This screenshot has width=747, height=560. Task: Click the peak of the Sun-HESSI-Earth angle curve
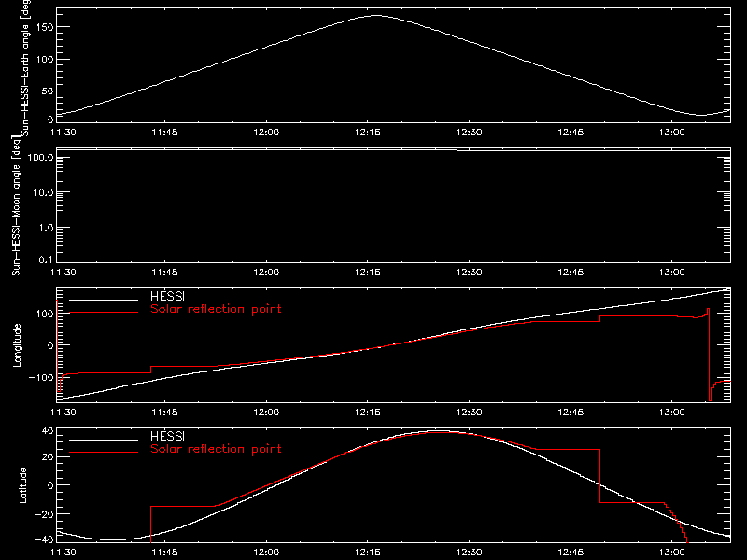[376, 16]
